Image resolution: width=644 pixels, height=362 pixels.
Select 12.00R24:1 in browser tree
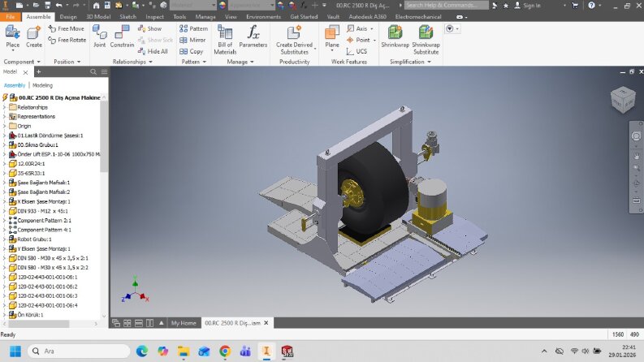click(31, 163)
